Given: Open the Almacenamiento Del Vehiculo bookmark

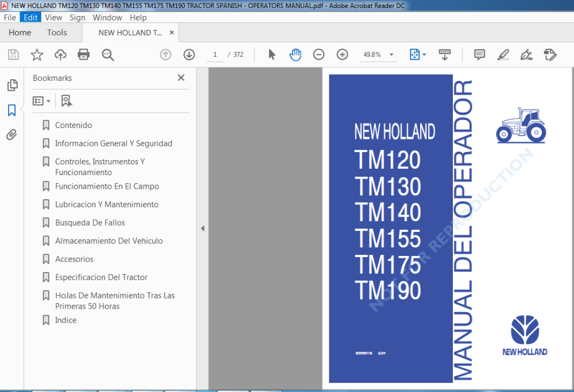Looking at the screenshot, I should click(109, 241).
